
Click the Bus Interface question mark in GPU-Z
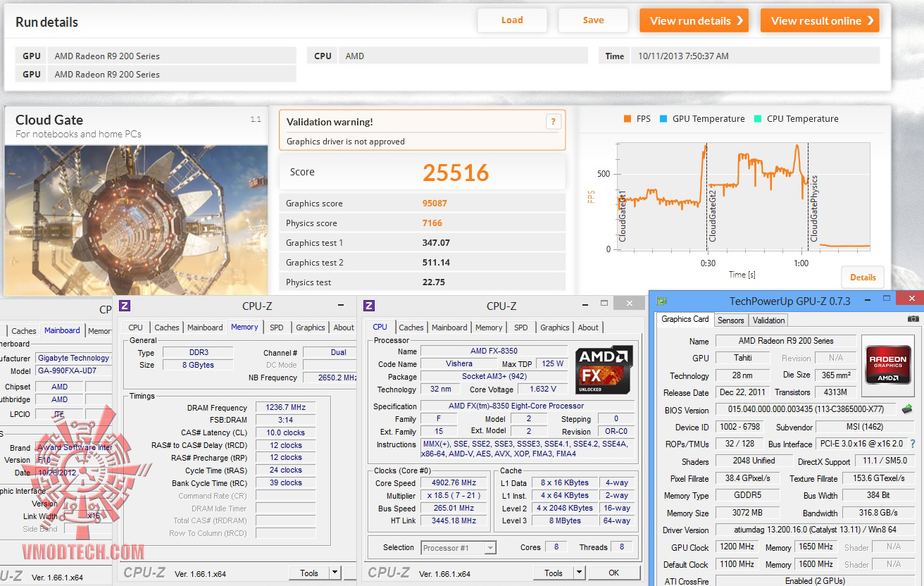[913, 444]
